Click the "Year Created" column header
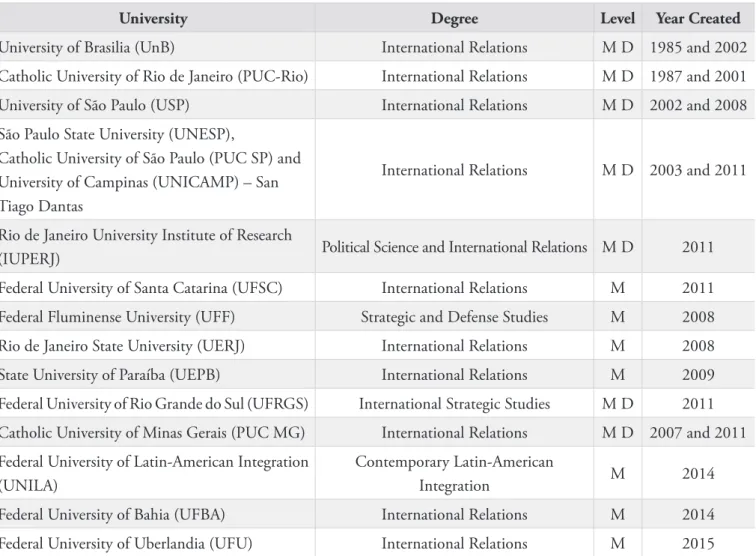The height and width of the screenshot is (556, 756). pos(698,18)
